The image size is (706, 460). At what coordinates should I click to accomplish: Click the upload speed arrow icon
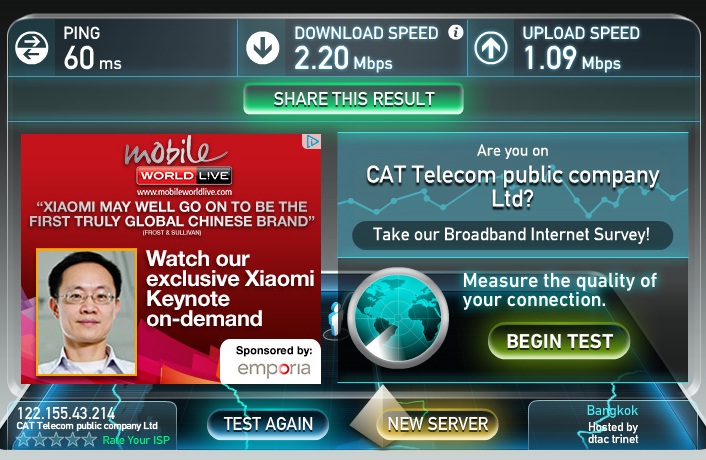tap(491, 48)
